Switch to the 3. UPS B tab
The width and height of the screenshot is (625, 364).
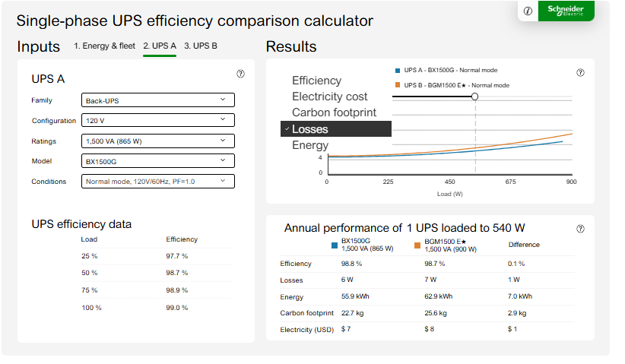(x=201, y=46)
